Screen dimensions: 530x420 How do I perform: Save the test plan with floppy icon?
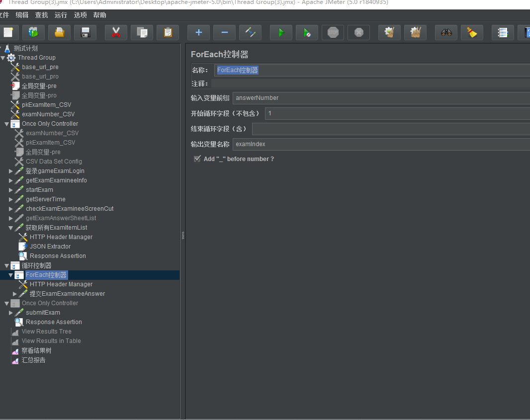coord(86,32)
